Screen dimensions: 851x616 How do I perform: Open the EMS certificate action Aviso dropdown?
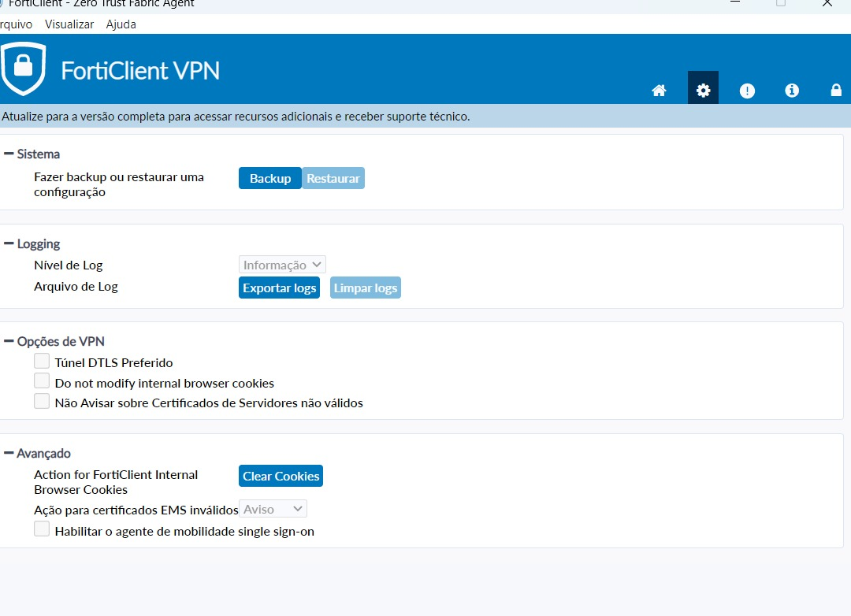273,509
